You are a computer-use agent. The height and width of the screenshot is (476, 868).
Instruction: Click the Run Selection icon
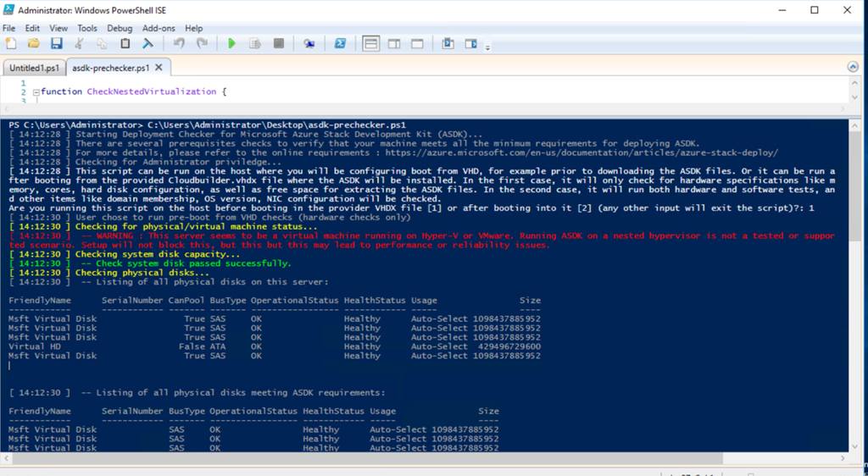point(255,44)
